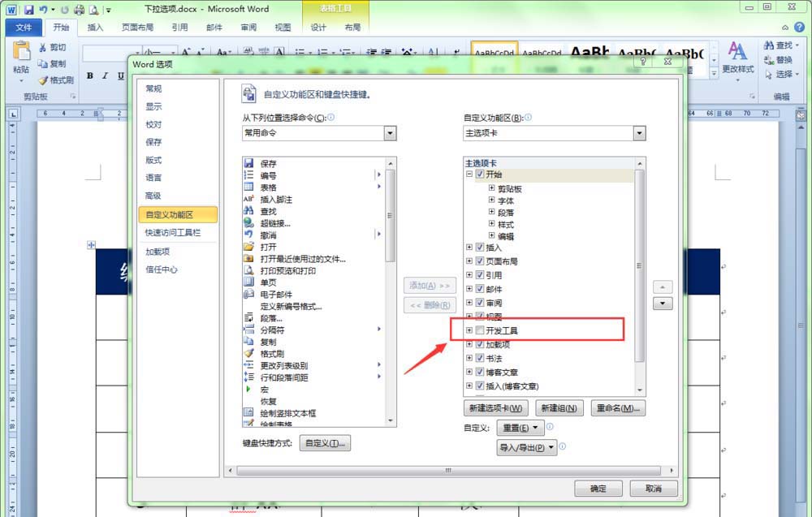This screenshot has width=812, height=517.
Task: Open the 从下列位置选择命令 dropdown
Action: coord(390,133)
